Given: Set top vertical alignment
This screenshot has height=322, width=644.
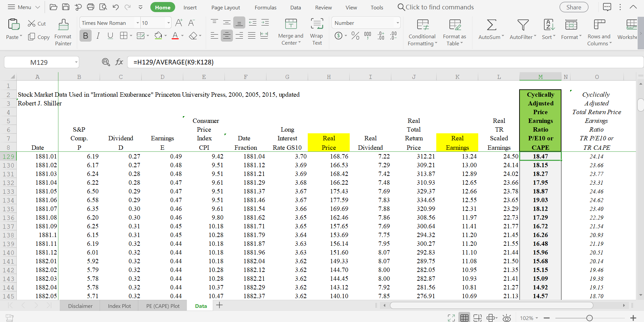Looking at the screenshot, I should point(214,23).
